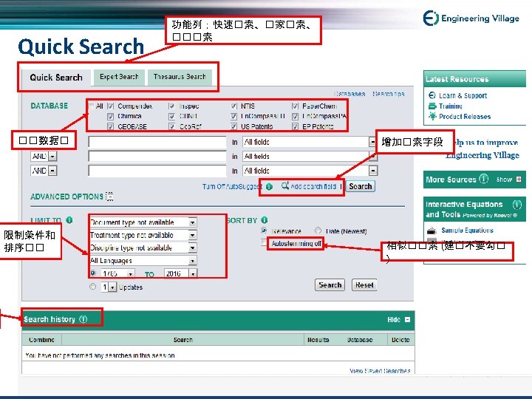Open the Databases help link
The image size is (532, 399).
pyautogui.click(x=349, y=94)
